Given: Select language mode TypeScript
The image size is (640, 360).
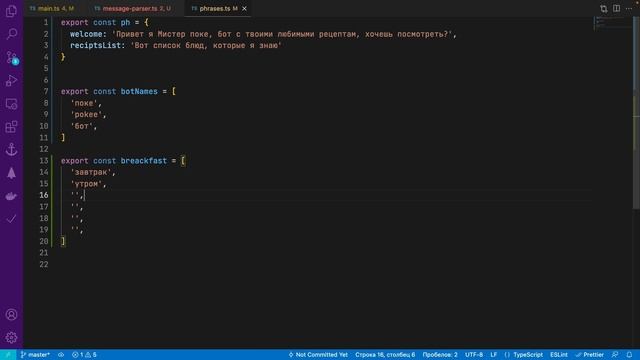Looking at the screenshot, I should 524,355.
